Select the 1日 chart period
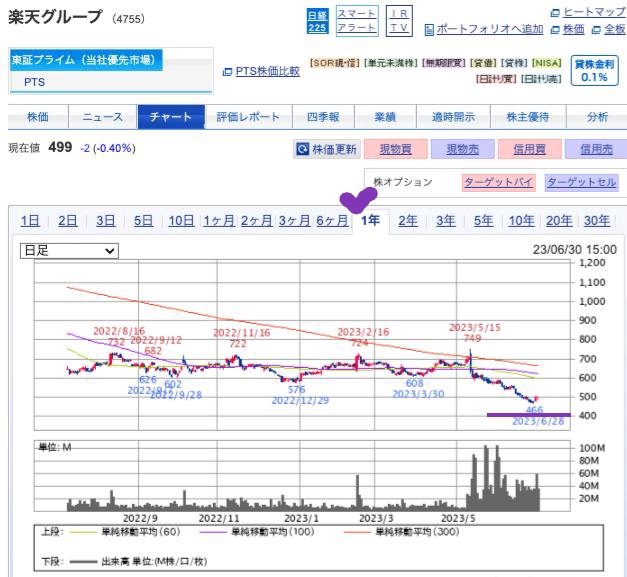The image size is (627, 577). click(x=30, y=220)
